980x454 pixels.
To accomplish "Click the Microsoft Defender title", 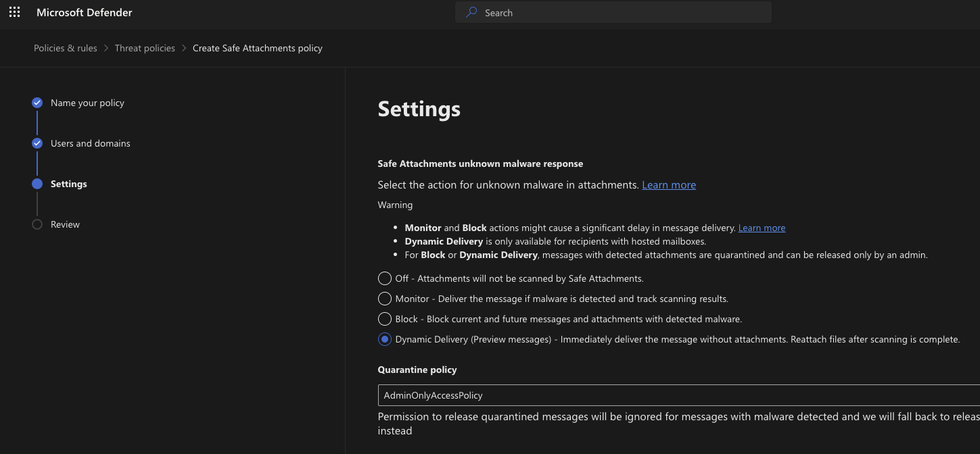I will (x=85, y=12).
